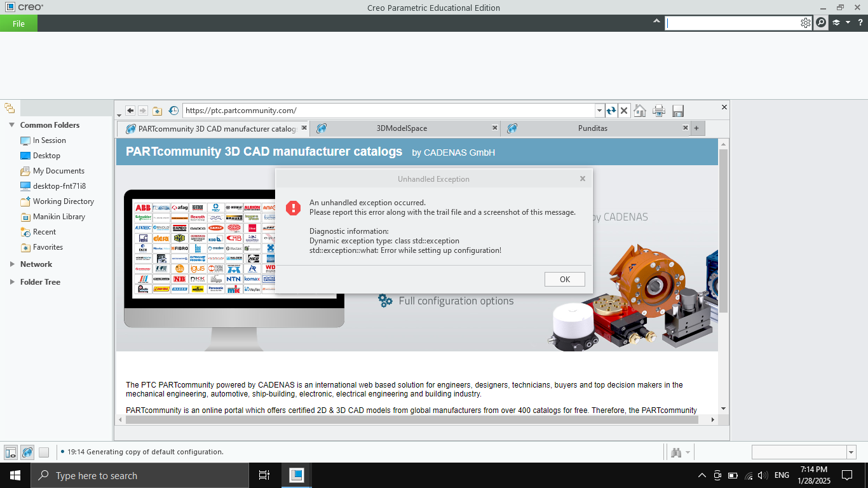Viewport: 868px width, 488px height.
Task: Click the Save page icon in browser toolbar
Action: [x=678, y=110]
